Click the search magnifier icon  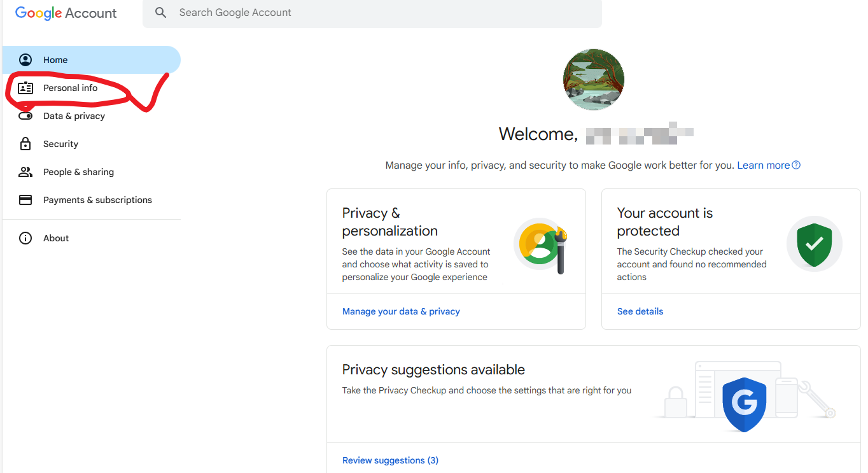coord(161,13)
